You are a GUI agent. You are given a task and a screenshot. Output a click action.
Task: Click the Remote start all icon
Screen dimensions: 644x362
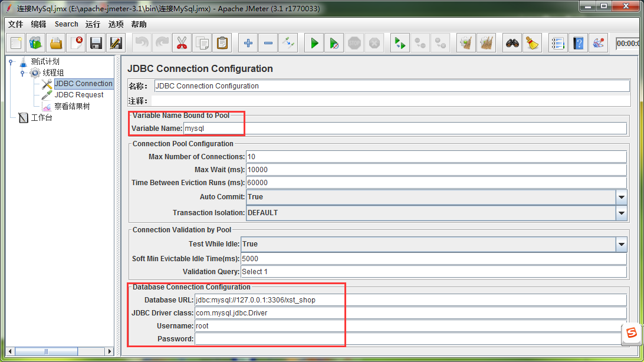pyautogui.click(x=400, y=43)
